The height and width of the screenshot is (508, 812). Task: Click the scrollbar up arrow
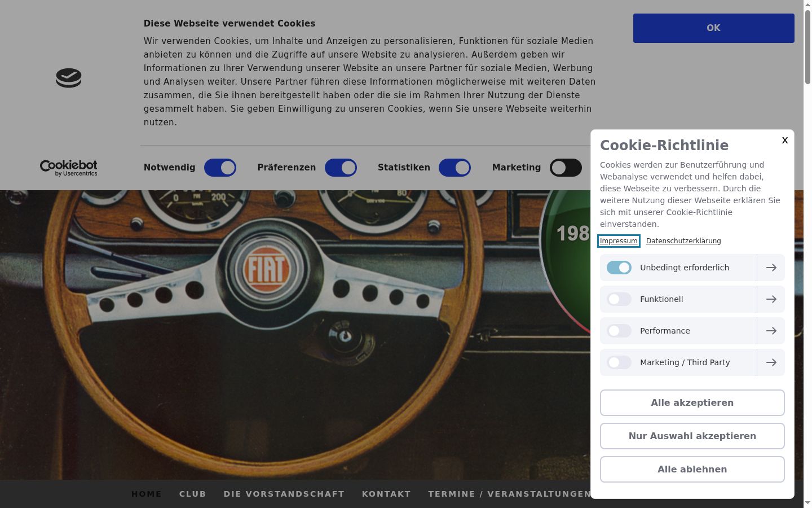pos(807,4)
